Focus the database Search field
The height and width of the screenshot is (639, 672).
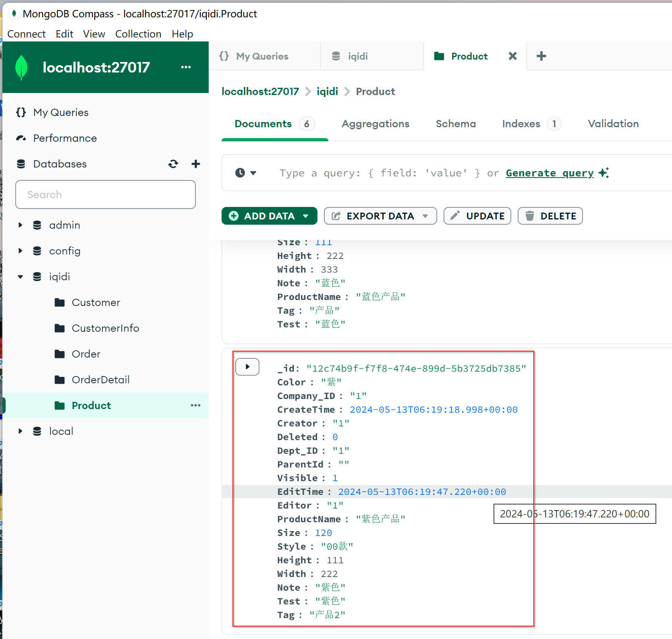[x=106, y=194]
